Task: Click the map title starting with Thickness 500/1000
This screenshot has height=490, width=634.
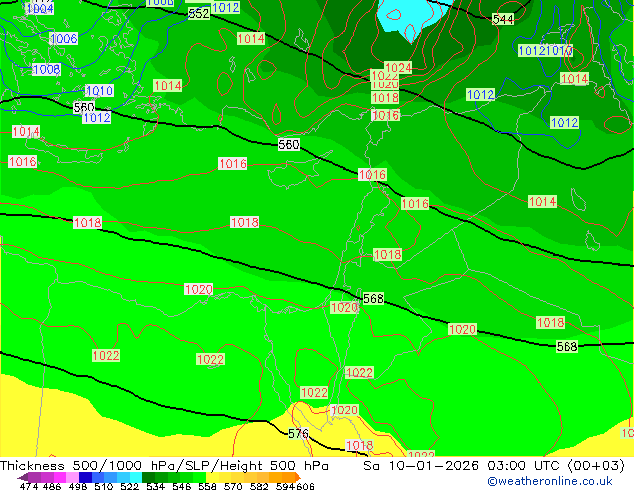Action: (x=164, y=466)
